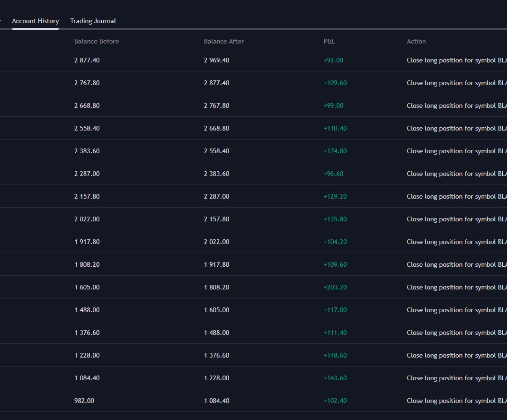This screenshot has width=507, height=420.
Task: Sort by Balance After column header
Action: click(x=224, y=41)
